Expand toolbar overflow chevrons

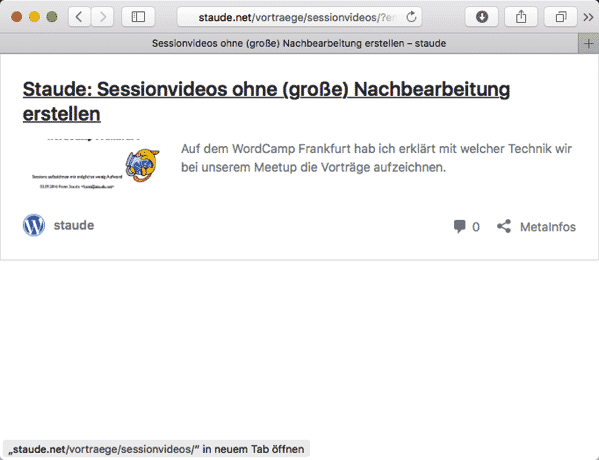[588, 17]
